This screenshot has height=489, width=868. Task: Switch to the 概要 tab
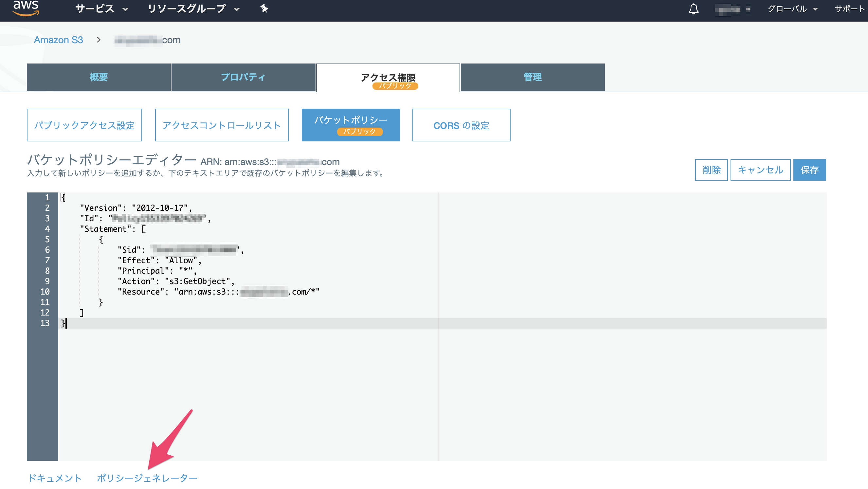(x=99, y=77)
